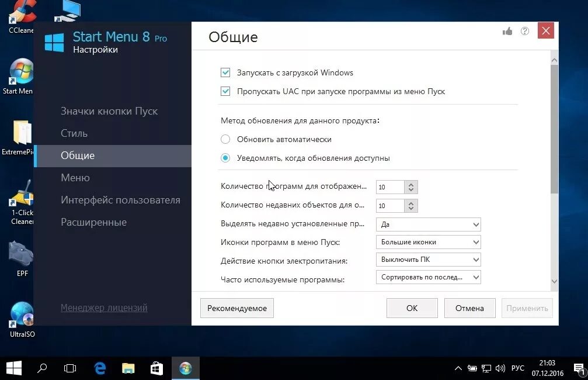Open the computer icon on desktop
The width and height of the screenshot is (588, 380).
(68, 11)
